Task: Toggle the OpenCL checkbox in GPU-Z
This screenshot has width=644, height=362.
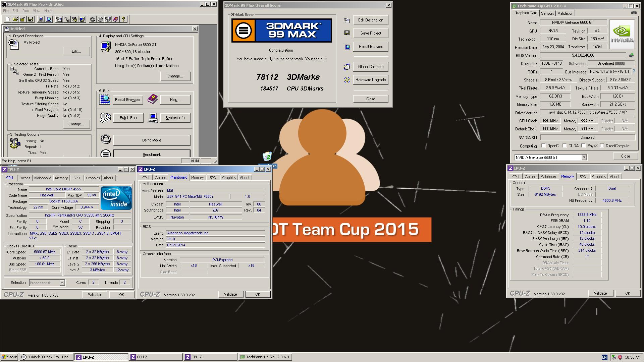Action: [543, 146]
